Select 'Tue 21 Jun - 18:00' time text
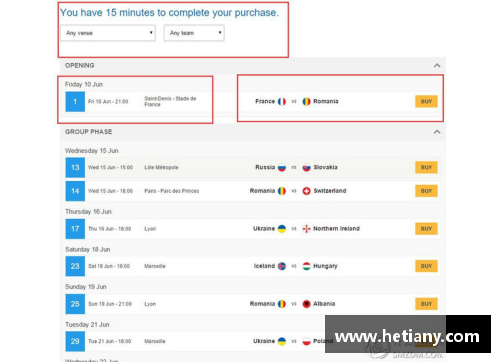Viewport: 500px width, 362px height. [110, 341]
